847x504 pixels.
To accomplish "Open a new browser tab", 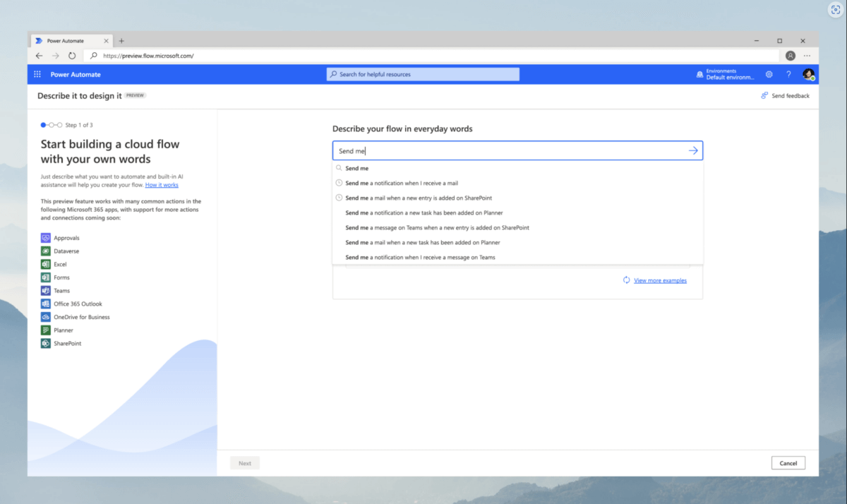I will click(121, 41).
